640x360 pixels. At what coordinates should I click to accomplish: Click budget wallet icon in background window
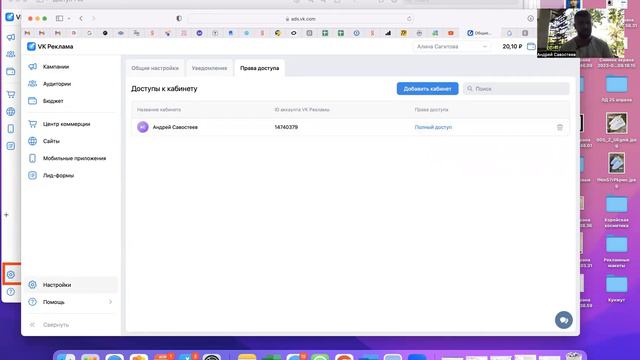tap(11, 71)
